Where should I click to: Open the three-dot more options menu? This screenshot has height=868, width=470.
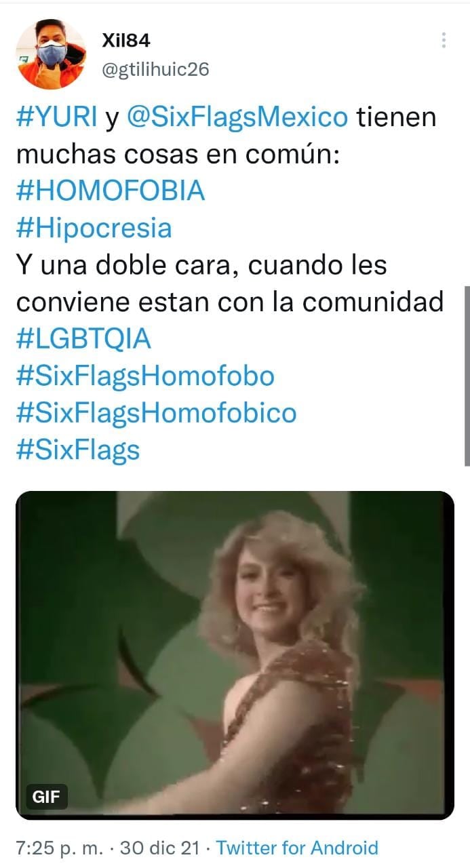(443, 40)
